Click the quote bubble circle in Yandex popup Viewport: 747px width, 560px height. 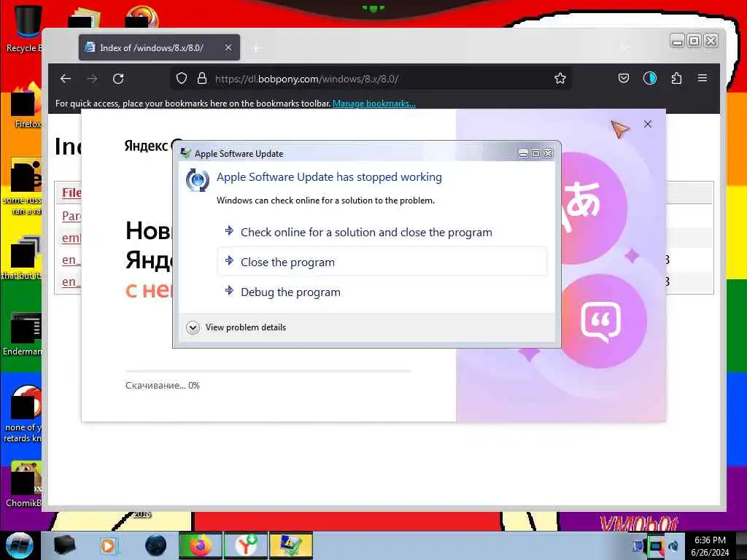[601, 322]
